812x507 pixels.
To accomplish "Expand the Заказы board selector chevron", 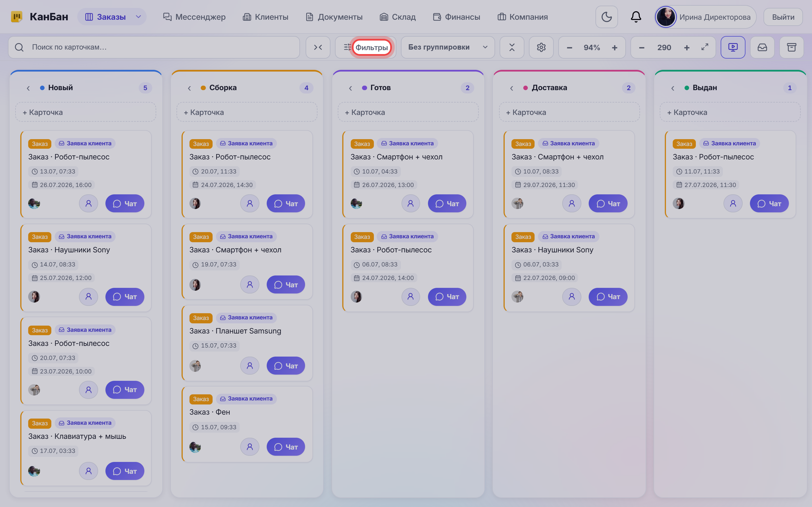I will [138, 17].
